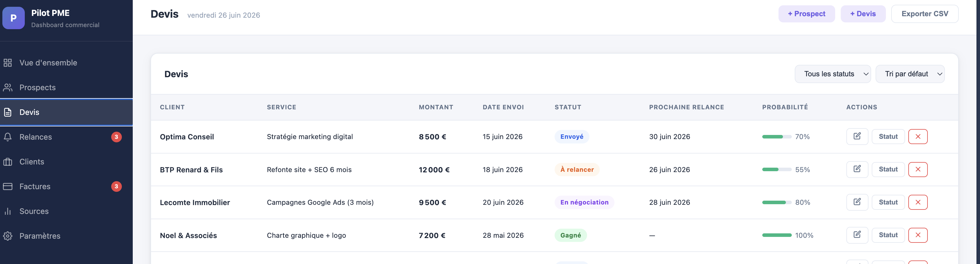
Task: Click the PROBABILITÉ column header
Action: click(785, 107)
